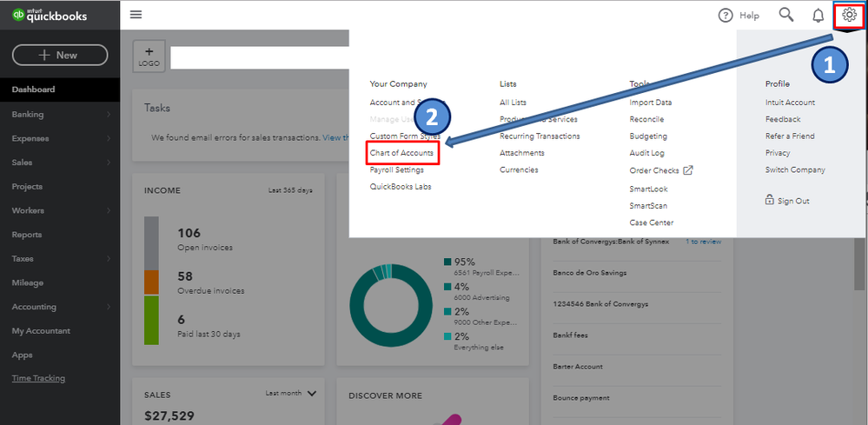Click the orange overdue invoices bar
868x425 pixels.
pyautogui.click(x=151, y=282)
